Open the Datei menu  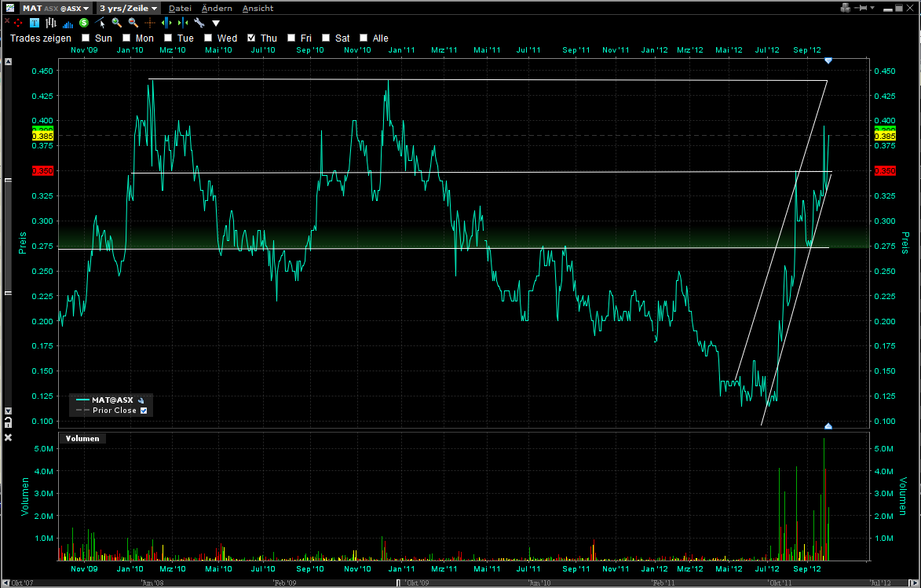[x=181, y=8]
